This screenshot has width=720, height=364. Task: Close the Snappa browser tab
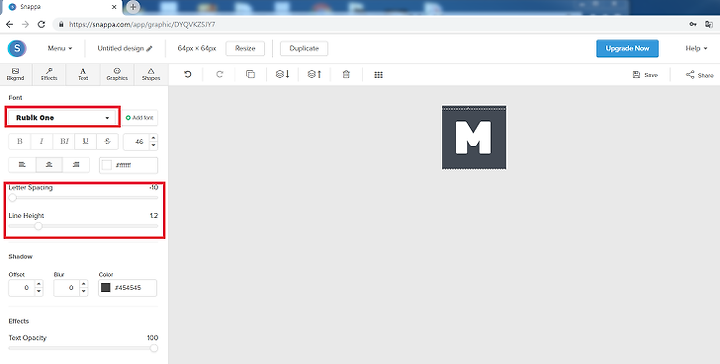(114, 7)
